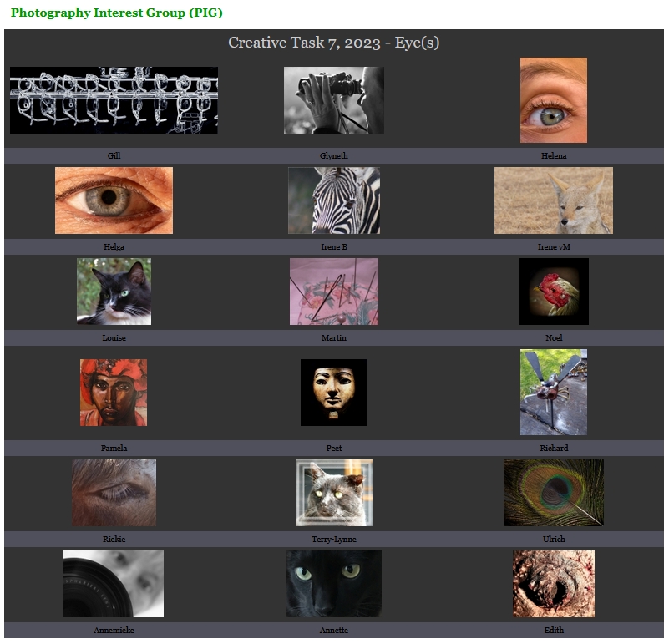Click the Photography Interest Group (PIG) heading
The width and height of the screenshot is (669, 644).
116,13
